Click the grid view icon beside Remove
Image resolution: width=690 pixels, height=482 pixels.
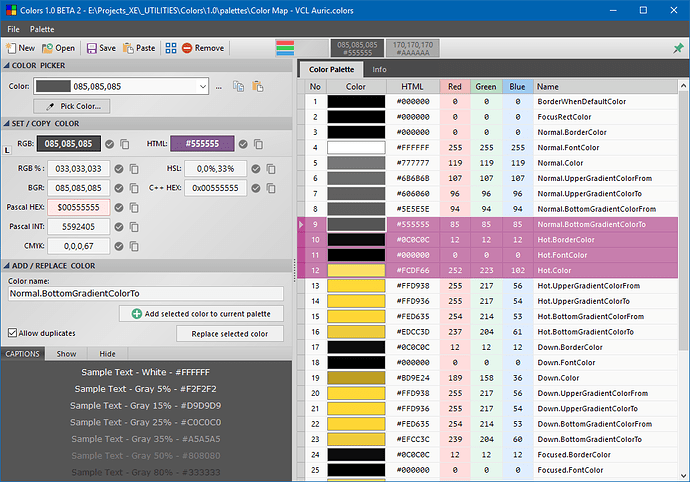[171, 48]
